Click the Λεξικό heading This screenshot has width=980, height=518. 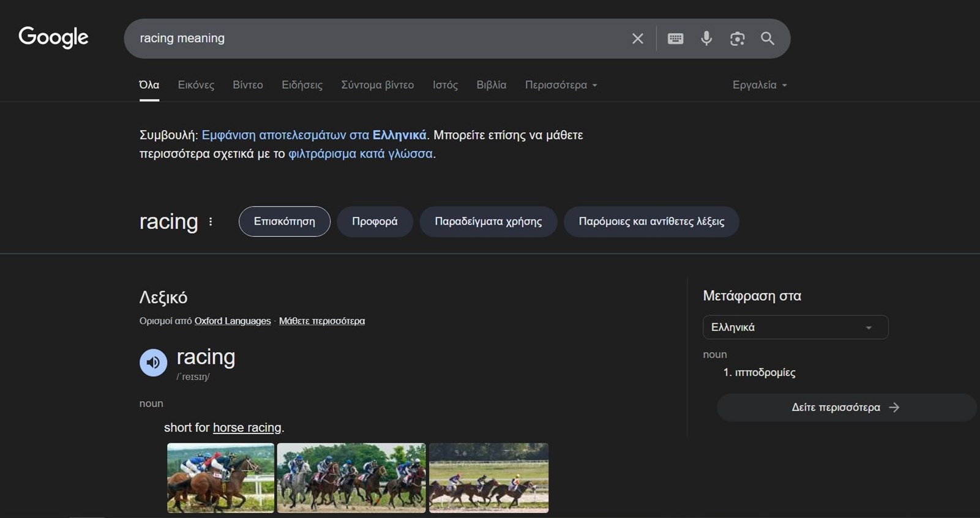tap(163, 298)
